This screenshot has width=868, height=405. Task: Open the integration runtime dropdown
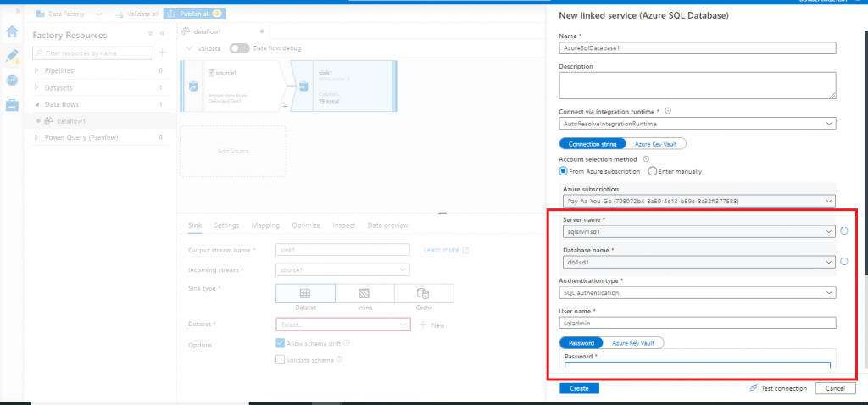coord(698,124)
